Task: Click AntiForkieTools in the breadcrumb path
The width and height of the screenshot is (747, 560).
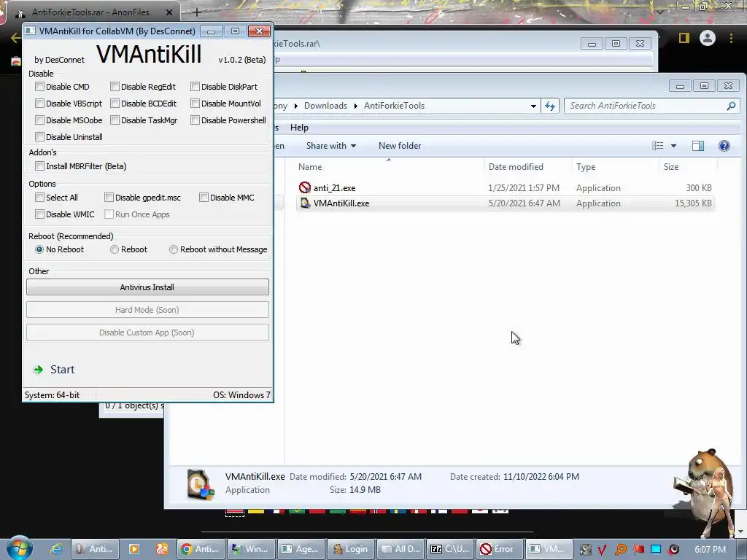Action: point(394,106)
